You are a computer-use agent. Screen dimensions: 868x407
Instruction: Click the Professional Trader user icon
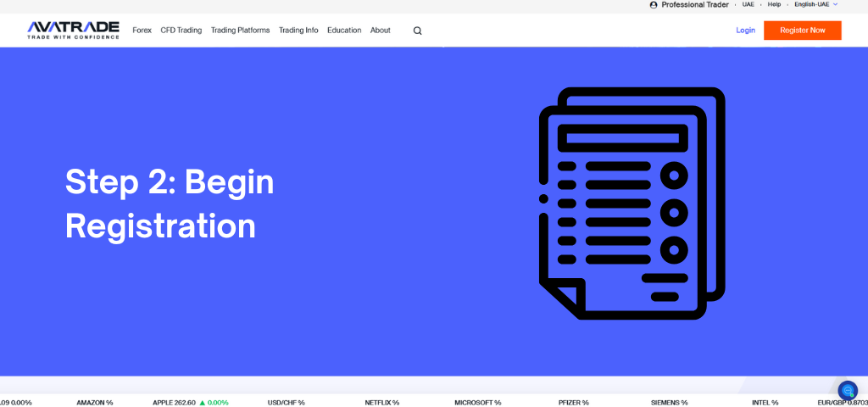point(654,5)
